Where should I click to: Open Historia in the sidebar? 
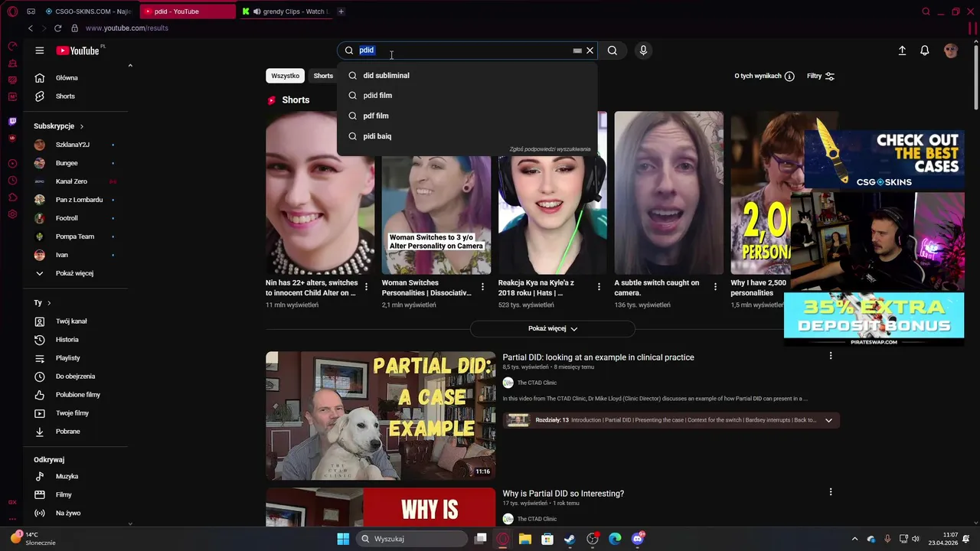[77, 340]
